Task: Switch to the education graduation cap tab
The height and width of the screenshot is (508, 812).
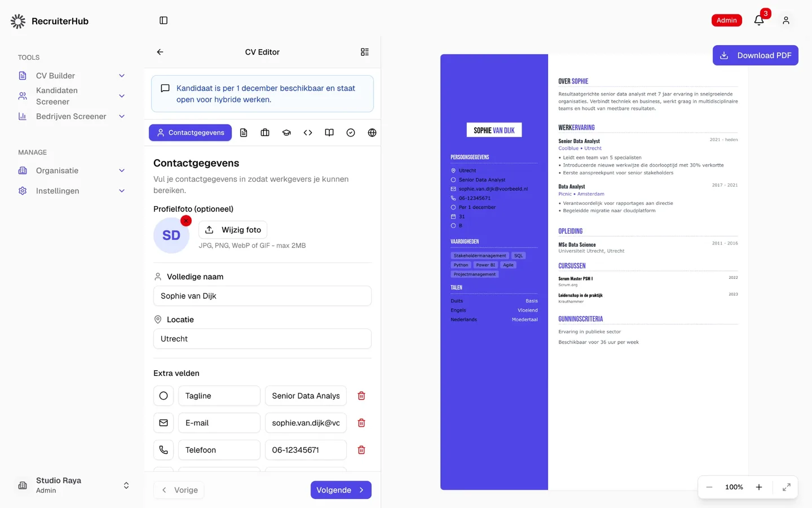Action: 286,133
